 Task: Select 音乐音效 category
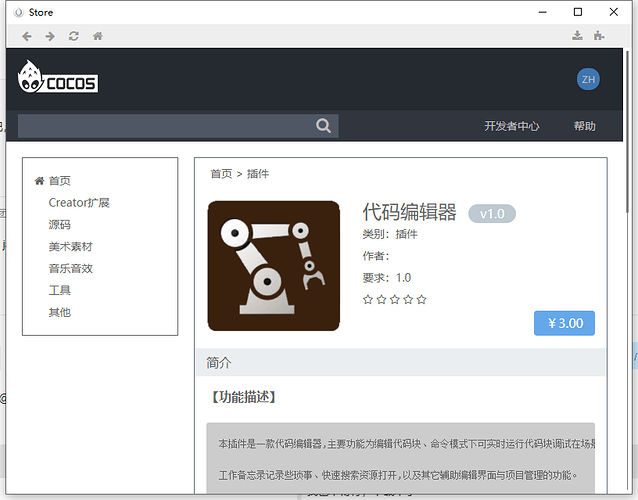pyautogui.click(x=70, y=269)
